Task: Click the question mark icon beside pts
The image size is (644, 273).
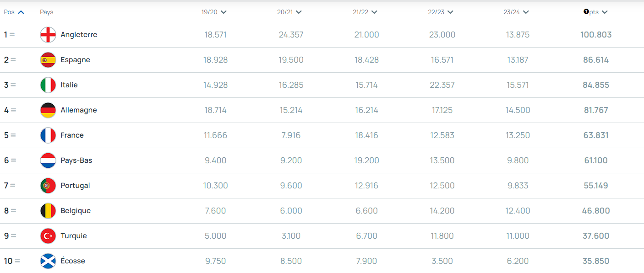Action: click(586, 12)
